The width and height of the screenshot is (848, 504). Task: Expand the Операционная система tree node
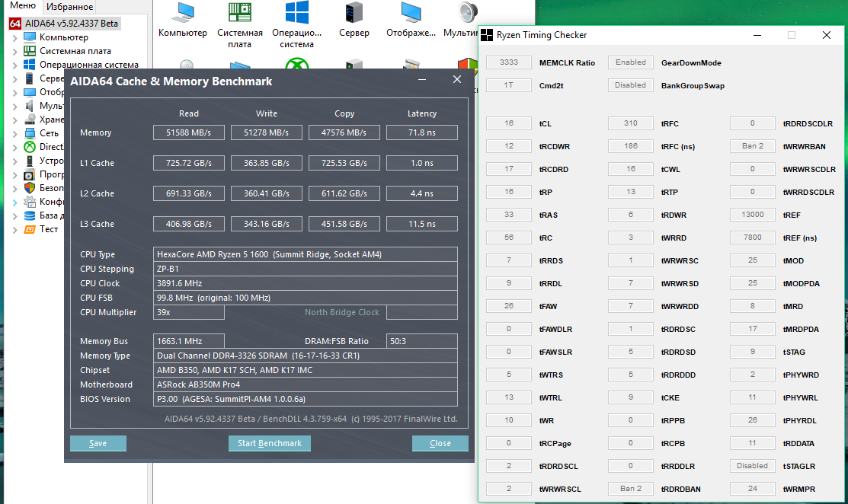pyautogui.click(x=15, y=65)
